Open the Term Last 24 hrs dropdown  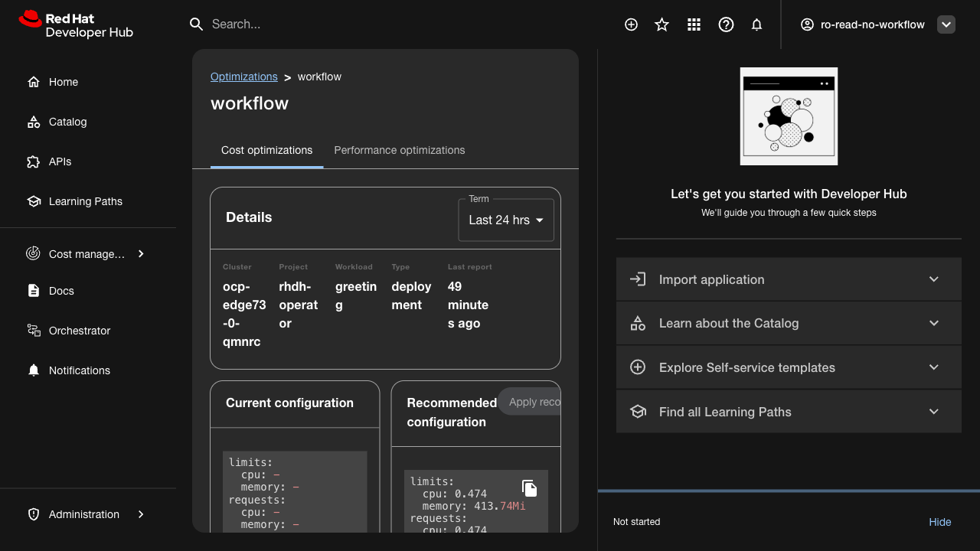tap(506, 220)
